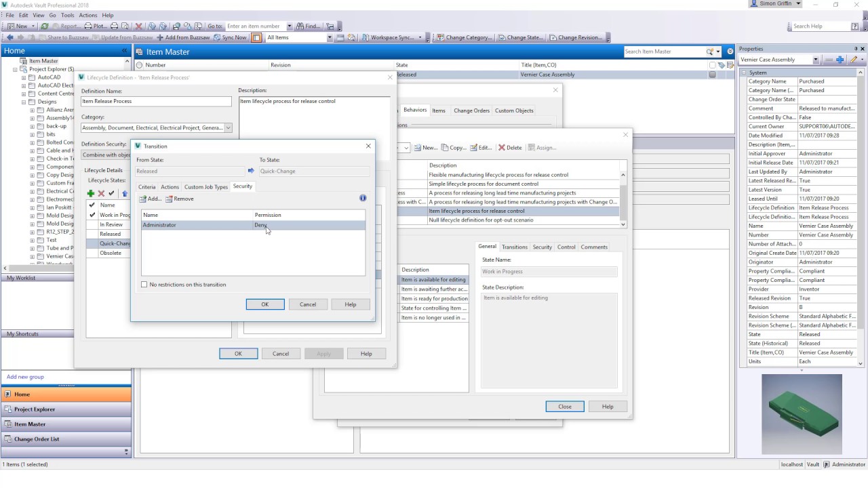Click the blue plus icon in Properties panel
The height and width of the screenshot is (488, 868).
840,60
